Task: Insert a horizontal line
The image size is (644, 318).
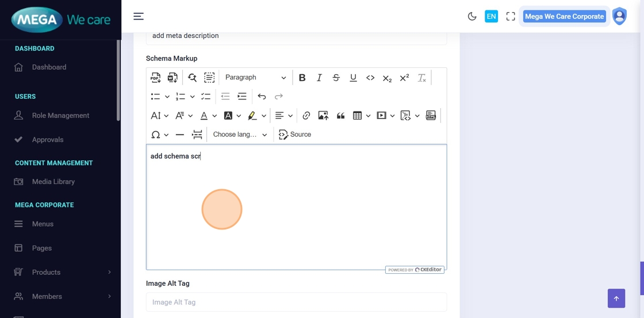Action: click(179, 135)
